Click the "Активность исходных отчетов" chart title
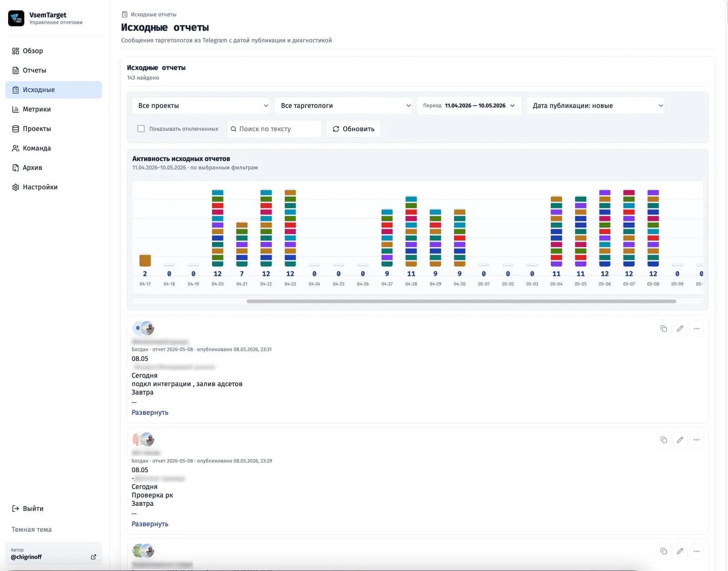The width and height of the screenshot is (728, 571). point(181,159)
